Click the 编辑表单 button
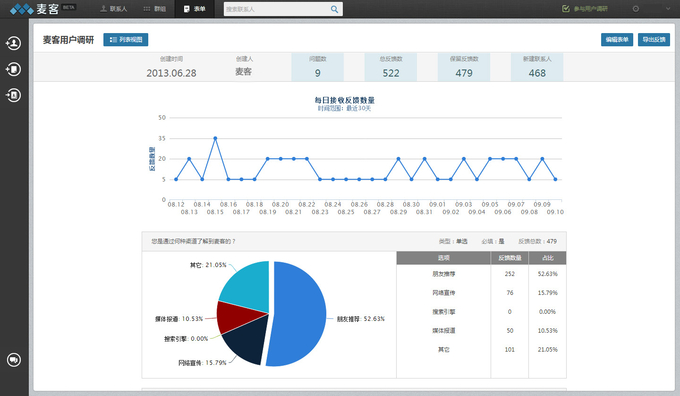The image size is (680, 396). 617,39
